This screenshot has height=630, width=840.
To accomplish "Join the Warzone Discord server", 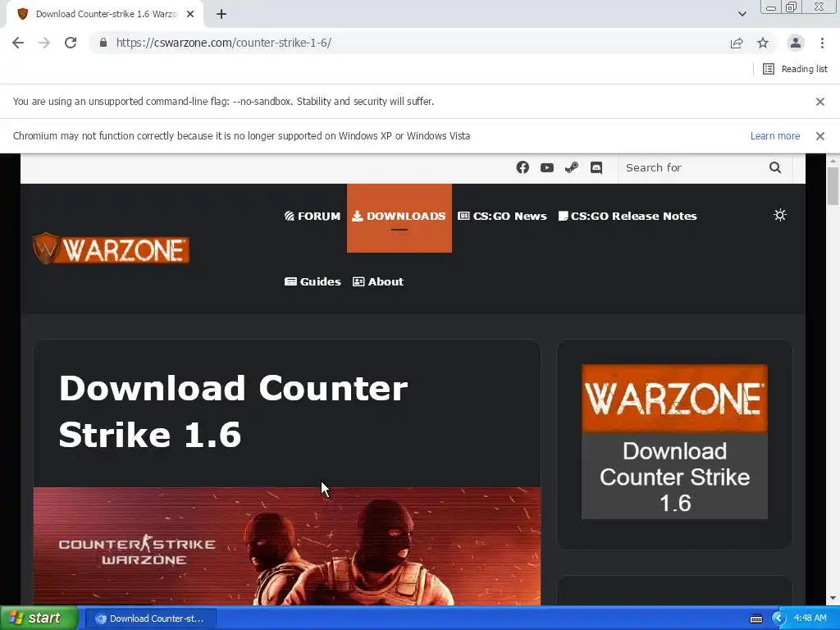I will [x=596, y=167].
